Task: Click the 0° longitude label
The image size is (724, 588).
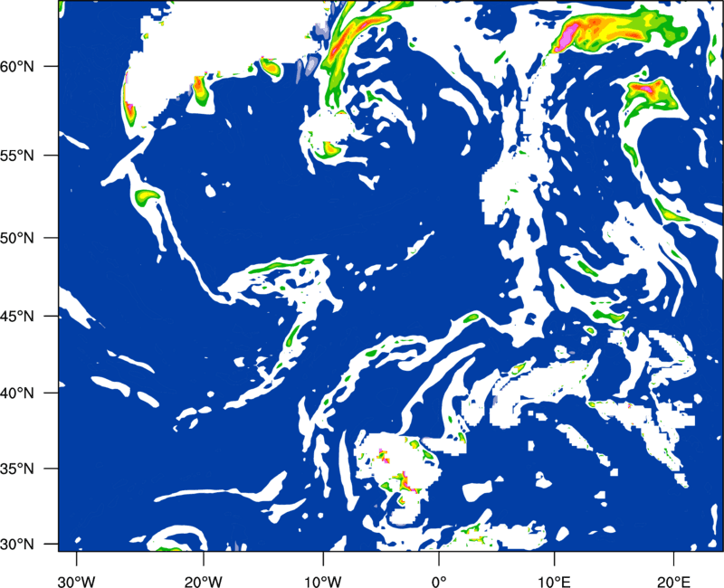Action: (439, 582)
